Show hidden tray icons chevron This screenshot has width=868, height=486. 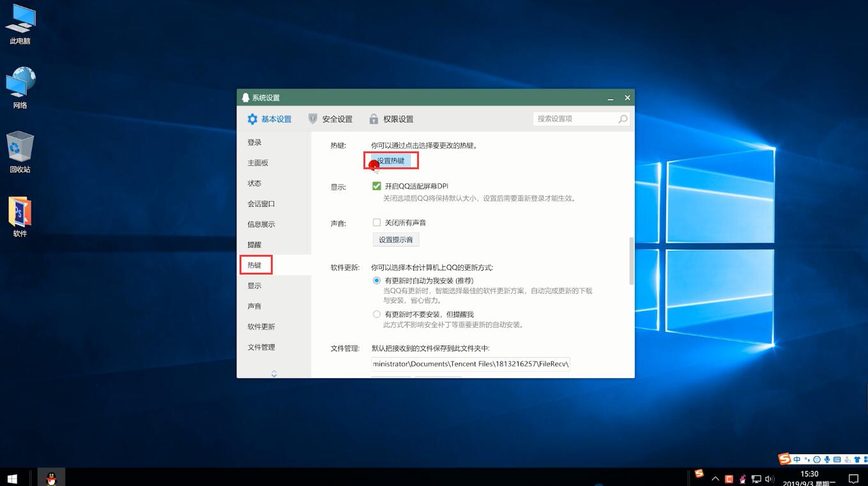coord(715,479)
